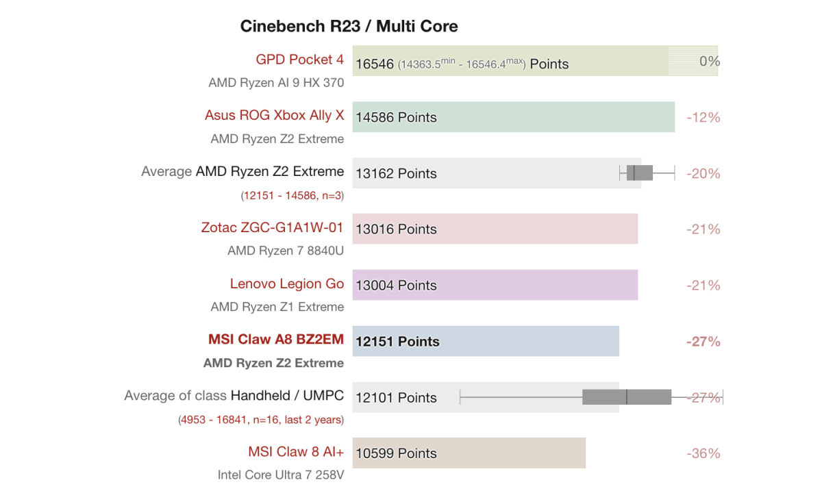Open the Lenovo Legion Go link
The image size is (822, 504).
point(286,283)
